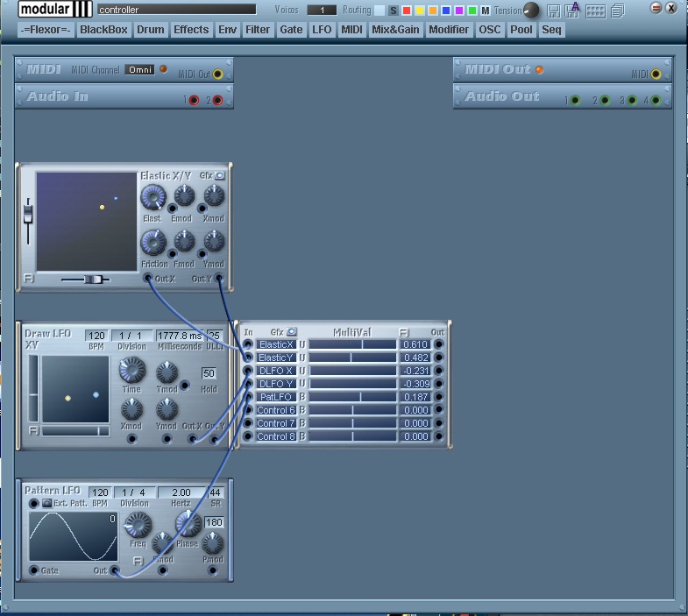Click the stacked windows copy icon
The image size is (688, 616).
(618, 11)
